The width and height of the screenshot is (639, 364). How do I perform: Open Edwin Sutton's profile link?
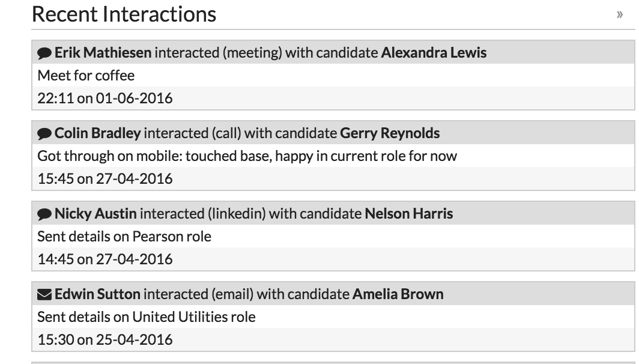(x=97, y=294)
